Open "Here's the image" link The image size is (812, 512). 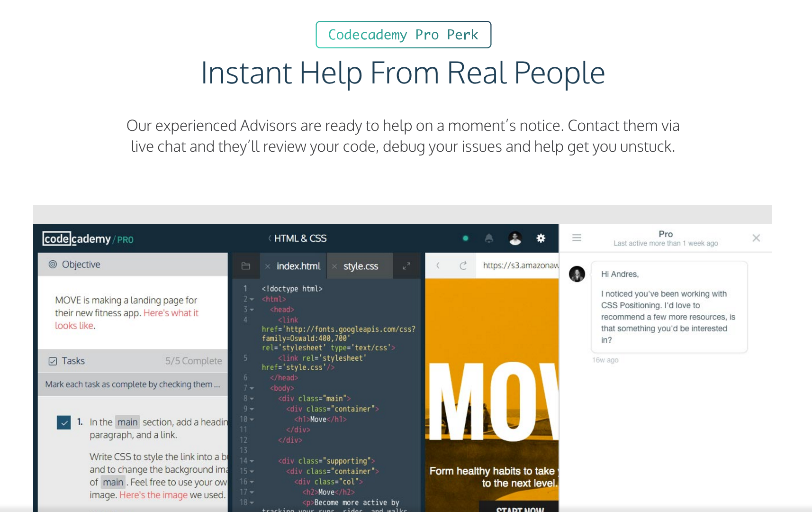point(153,495)
